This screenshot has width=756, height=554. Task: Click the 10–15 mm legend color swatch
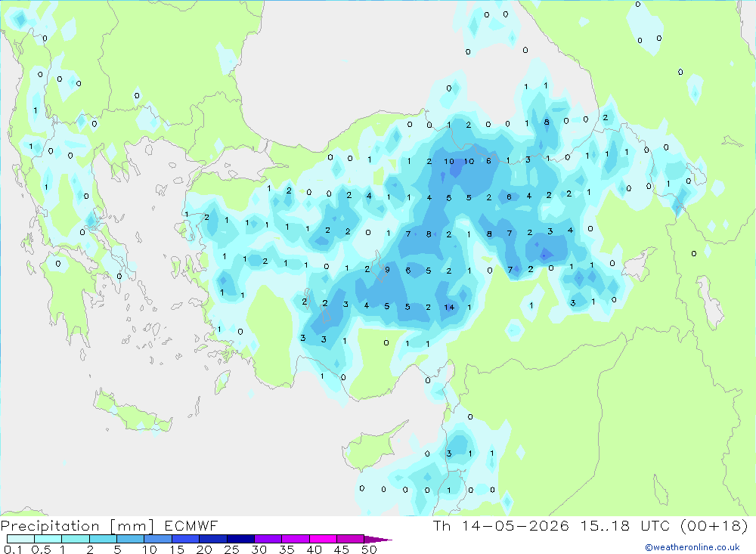(x=158, y=539)
